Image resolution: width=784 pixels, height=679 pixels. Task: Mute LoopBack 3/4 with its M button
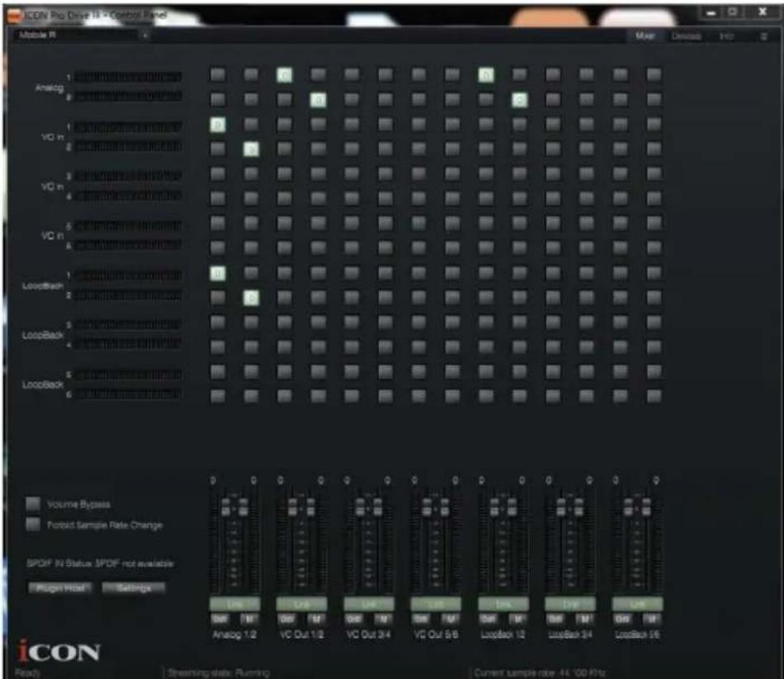tap(584, 619)
